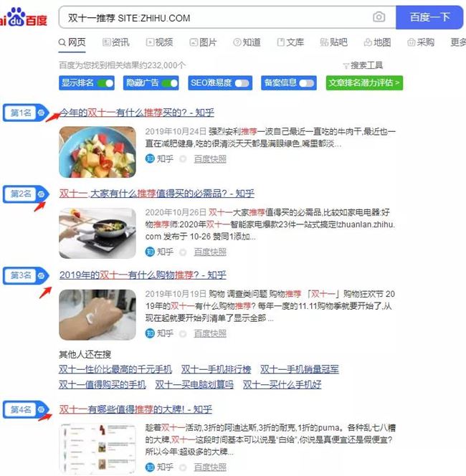Click the refresh icon on 第2名 badge

[x=41, y=194]
